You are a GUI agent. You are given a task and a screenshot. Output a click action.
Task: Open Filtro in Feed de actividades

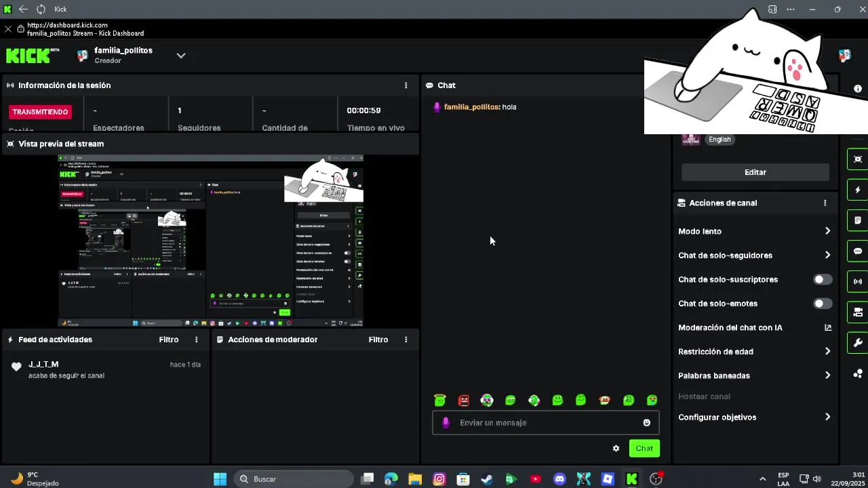tap(169, 340)
